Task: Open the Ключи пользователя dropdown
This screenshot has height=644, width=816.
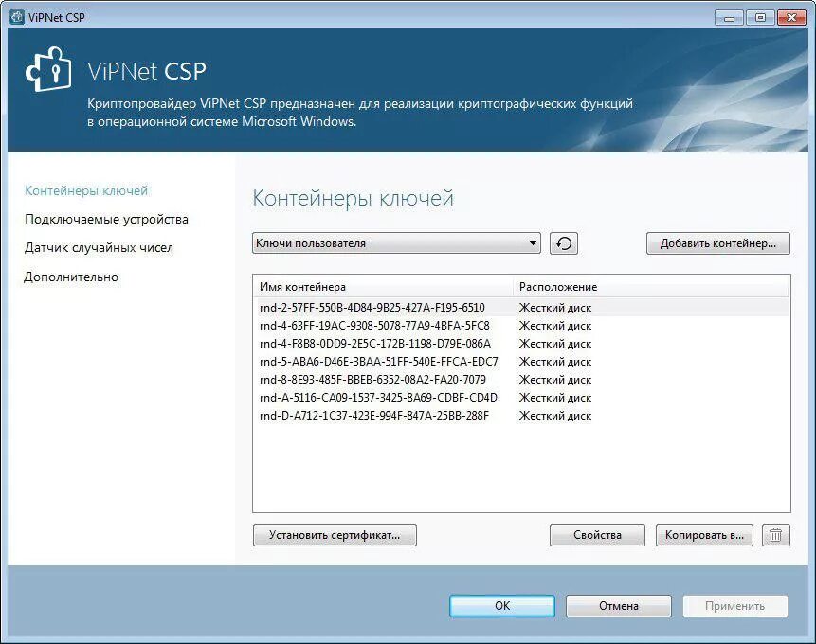Action: click(396, 243)
